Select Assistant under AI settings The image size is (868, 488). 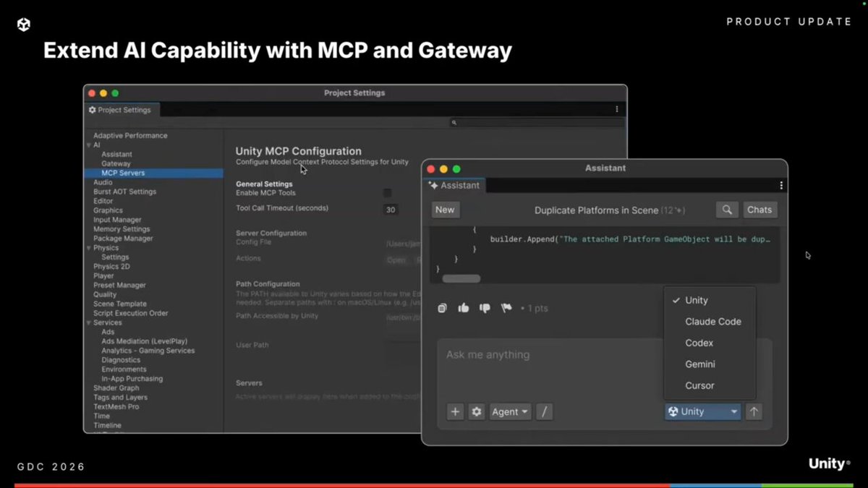[x=116, y=154]
